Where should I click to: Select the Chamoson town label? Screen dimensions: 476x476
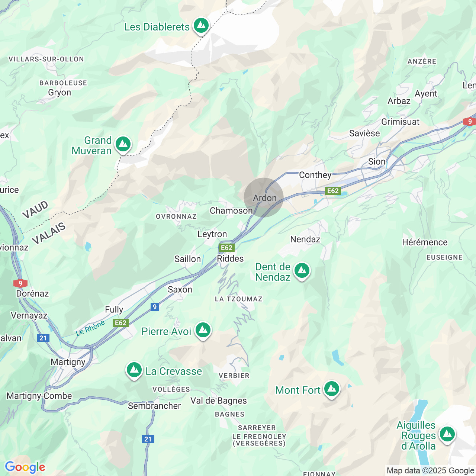[231, 210]
